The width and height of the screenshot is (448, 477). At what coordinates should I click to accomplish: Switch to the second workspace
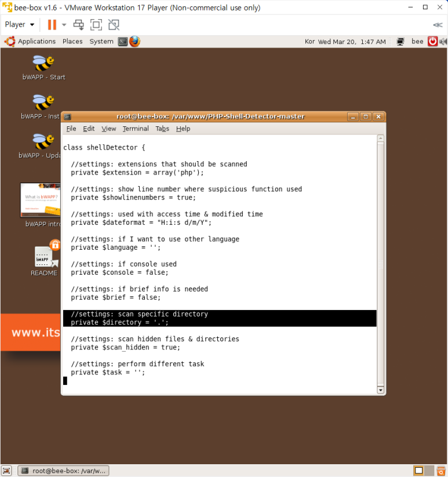point(429,471)
